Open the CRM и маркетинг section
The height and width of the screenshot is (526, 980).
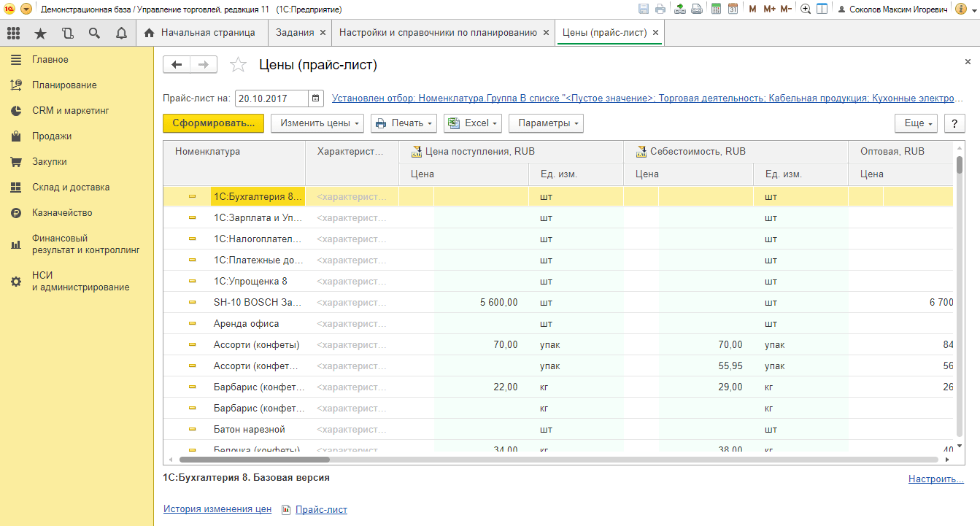(77, 111)
